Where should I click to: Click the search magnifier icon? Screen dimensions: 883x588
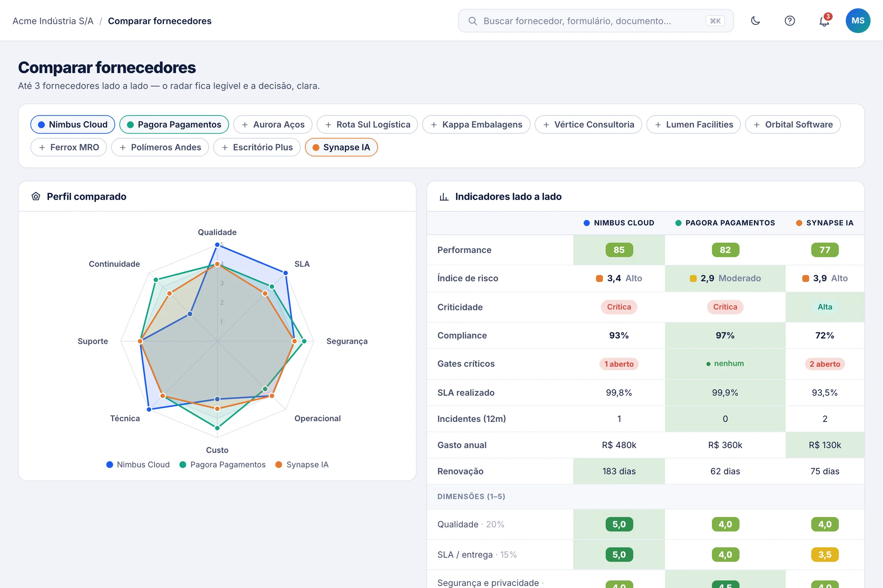pos(472,21)
